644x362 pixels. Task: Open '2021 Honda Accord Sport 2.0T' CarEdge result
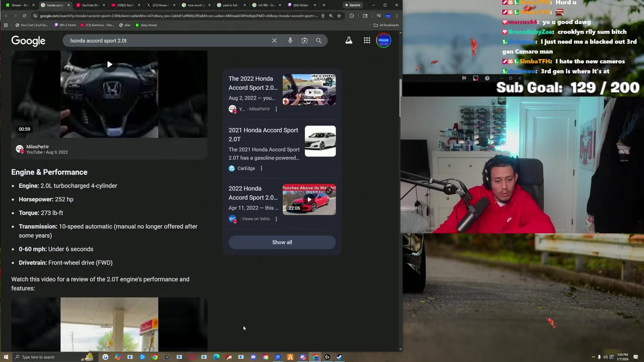tap(263, 135)
